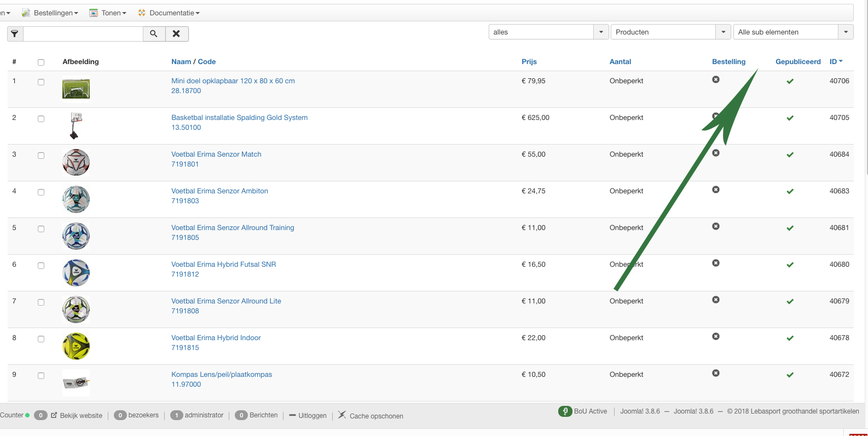Sort the table by Aantal

pyautogui.click(x=621, y=62)
